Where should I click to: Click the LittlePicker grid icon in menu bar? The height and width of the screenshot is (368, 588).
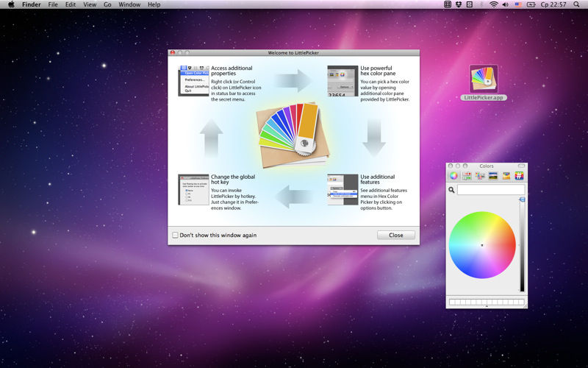(448, 4)
